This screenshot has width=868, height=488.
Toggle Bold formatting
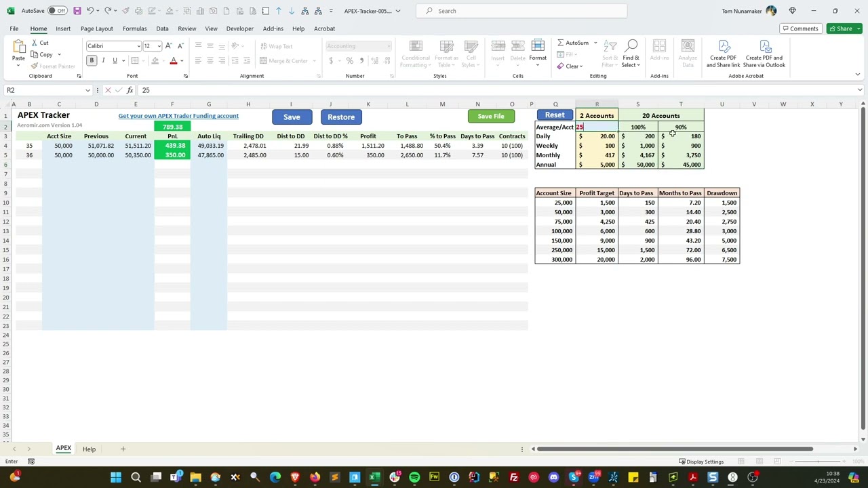92,60
